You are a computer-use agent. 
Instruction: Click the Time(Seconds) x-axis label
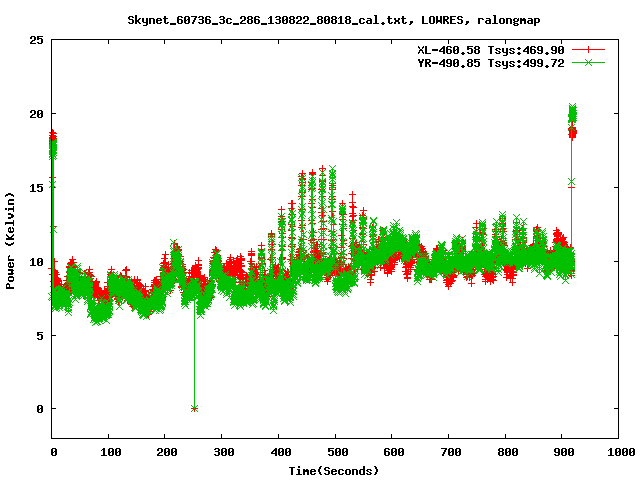(x=333, y=471)
